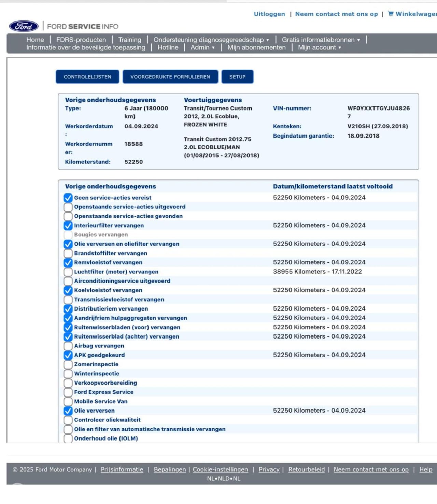Open the Winkelwagen shopping cart icon

pos(391,14)
